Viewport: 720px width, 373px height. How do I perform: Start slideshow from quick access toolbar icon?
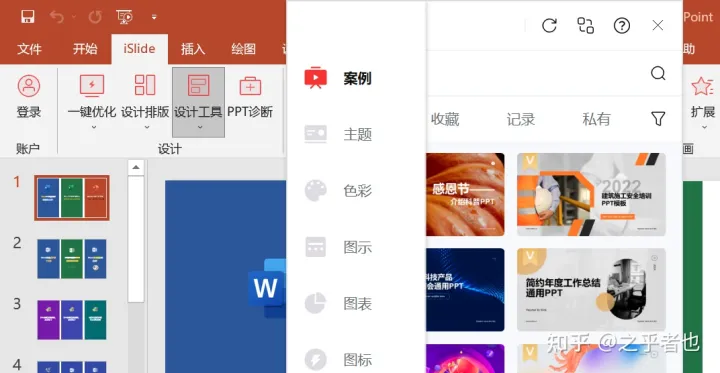pos(124,17)
